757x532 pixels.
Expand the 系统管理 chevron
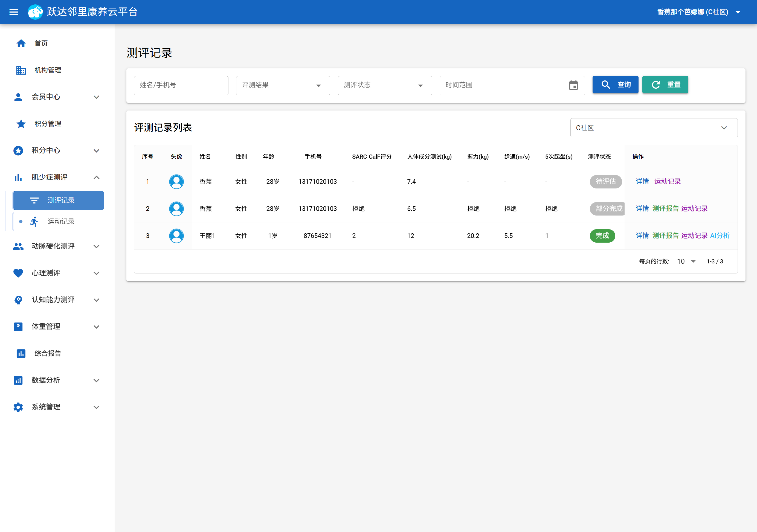coord(96,407)
